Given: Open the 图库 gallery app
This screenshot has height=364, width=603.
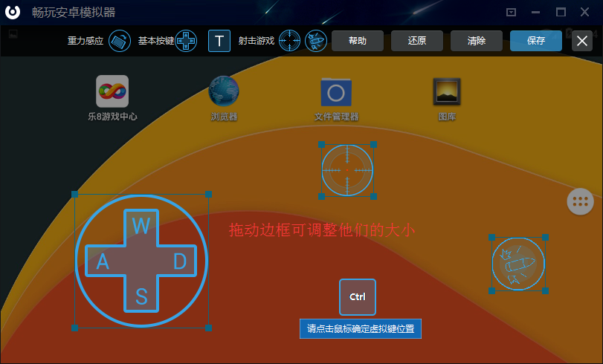Looking at the screenshot, I should click(447, 91).
